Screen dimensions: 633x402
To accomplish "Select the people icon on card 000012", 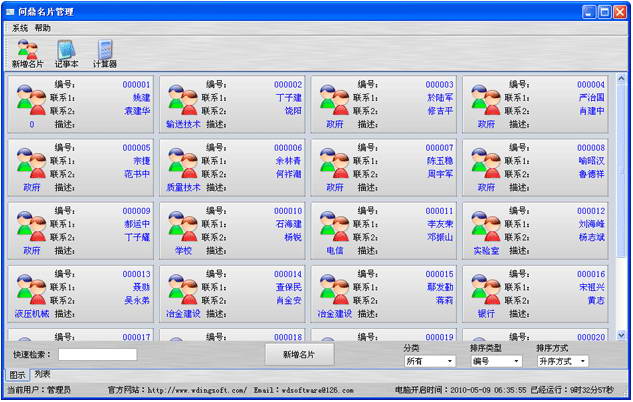I will (486, 226).
